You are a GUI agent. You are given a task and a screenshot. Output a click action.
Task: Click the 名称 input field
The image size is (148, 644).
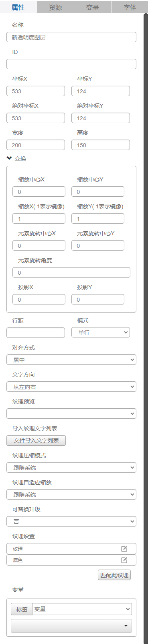(71, 37)
